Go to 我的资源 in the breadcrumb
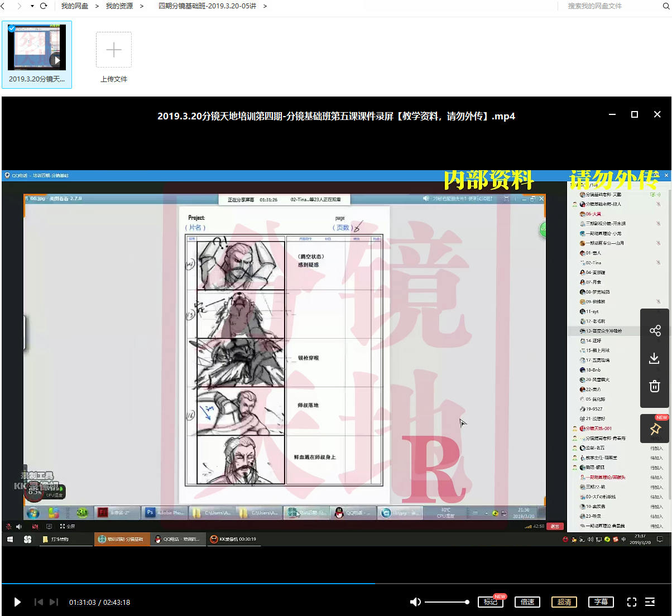The width and height of the screenshot is (672, 616). coord(119,6)
